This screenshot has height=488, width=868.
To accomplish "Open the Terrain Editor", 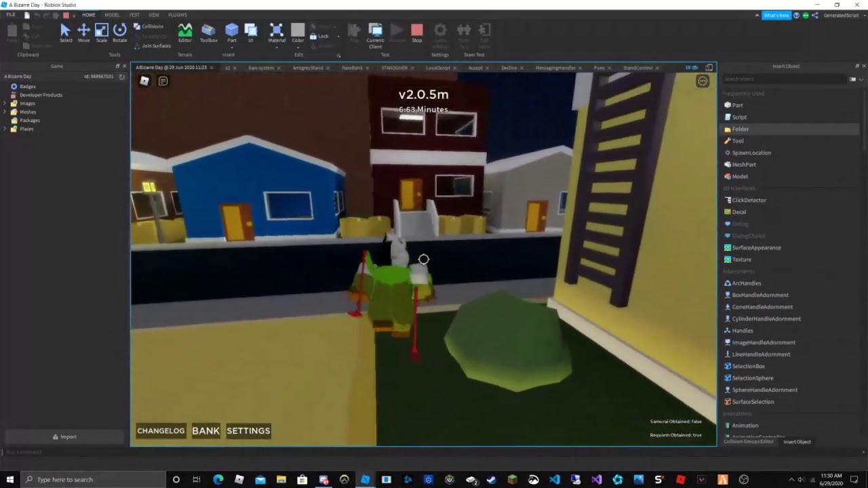I will (x=184, y=33).
